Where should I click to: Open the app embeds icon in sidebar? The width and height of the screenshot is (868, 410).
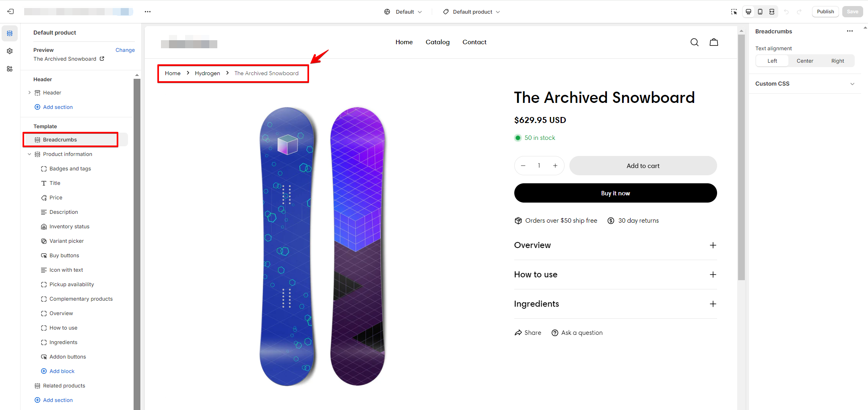[x=10, y=69]
